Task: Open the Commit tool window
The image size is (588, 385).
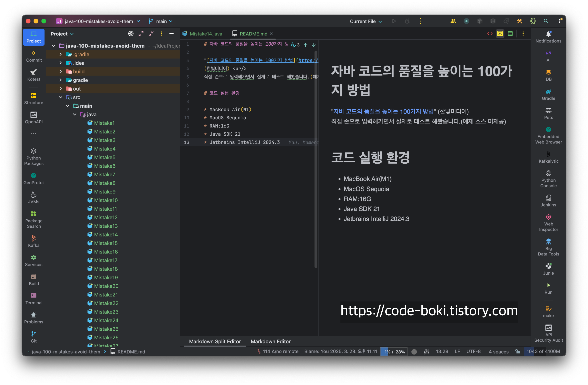Action: point(34,56)
